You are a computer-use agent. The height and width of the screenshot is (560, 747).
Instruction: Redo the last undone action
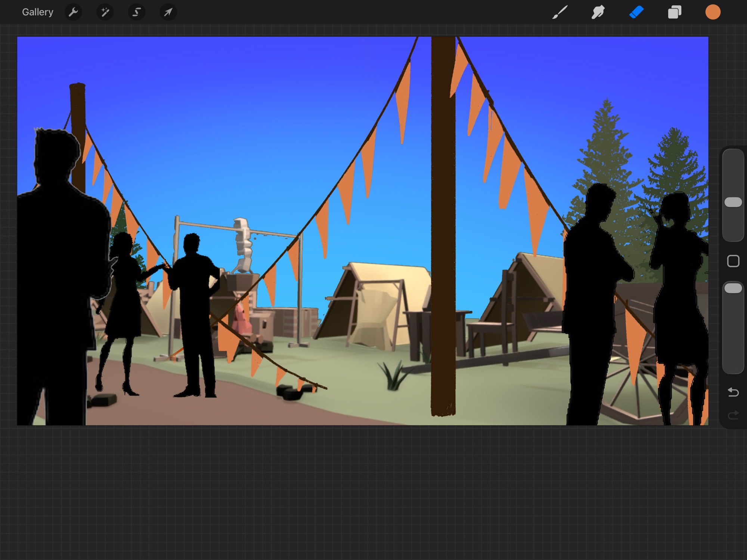[x=733, y=415]
